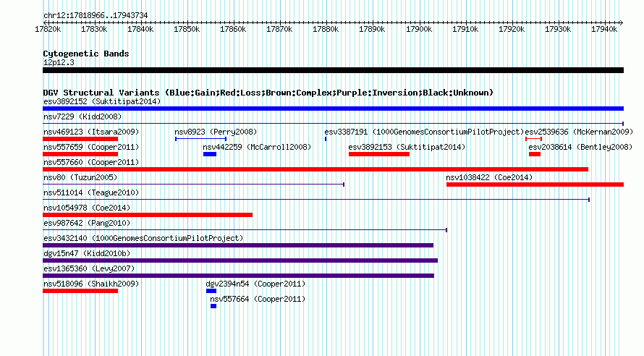644x356 pixels.
Task: Select the nsv557660 long red loss bar
Action: click(x=315, y=169)
